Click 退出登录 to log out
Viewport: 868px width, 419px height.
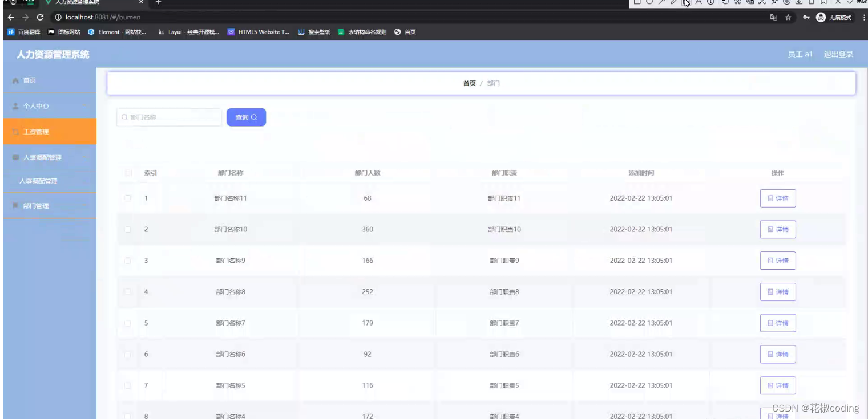tap(838, 55)
